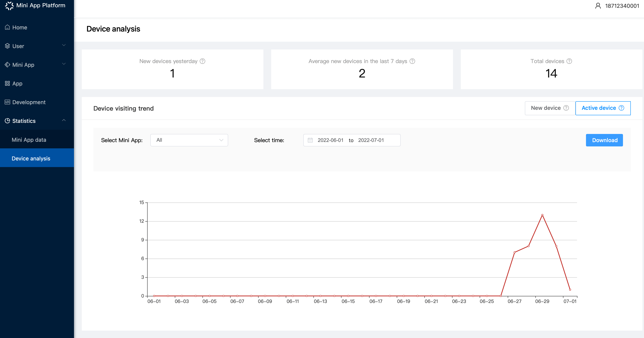This screenshot has height=338, width=644.
Task: Click the New devices yesterday label
Action: (x=169, y=61)
